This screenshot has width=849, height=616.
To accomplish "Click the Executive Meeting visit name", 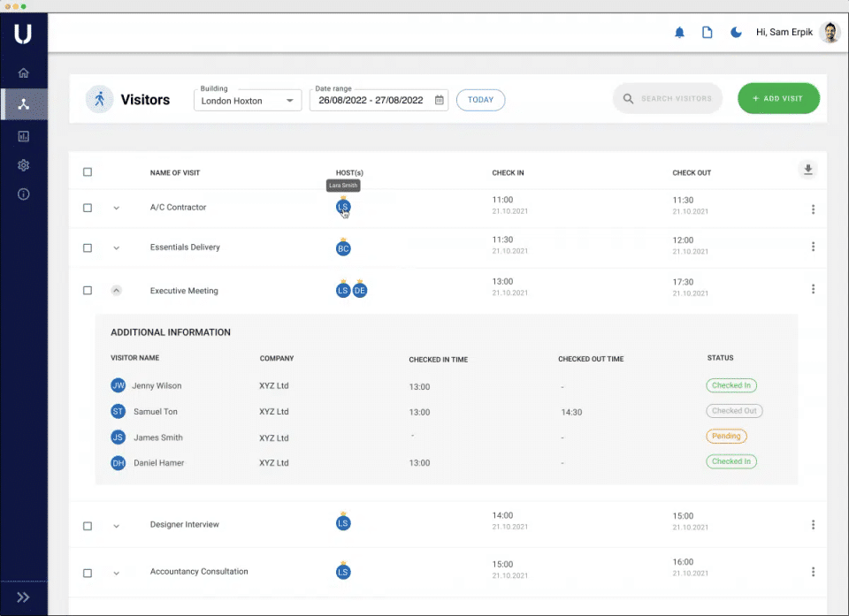I will click(184, 291).
